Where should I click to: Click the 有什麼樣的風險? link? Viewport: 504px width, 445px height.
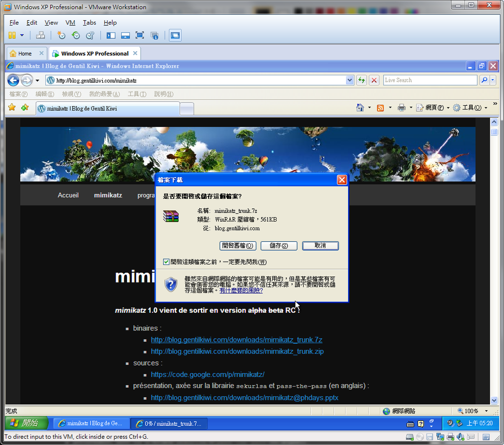tap(241, 290)
